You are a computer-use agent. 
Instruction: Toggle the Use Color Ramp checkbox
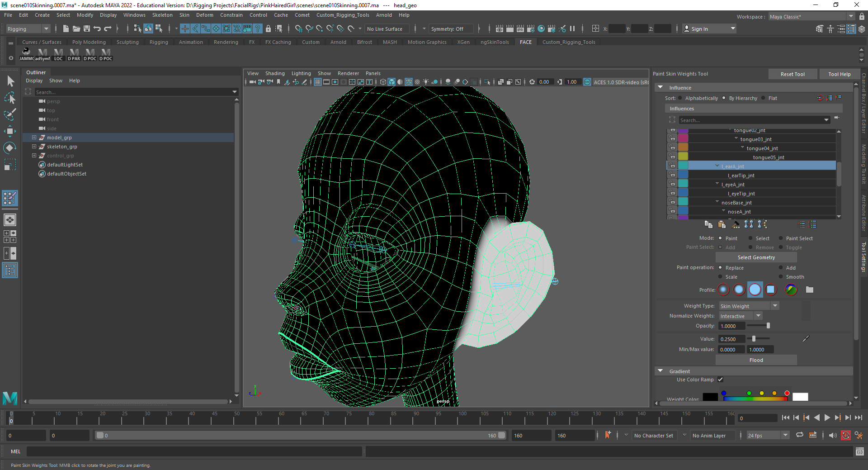pos(720,380)
